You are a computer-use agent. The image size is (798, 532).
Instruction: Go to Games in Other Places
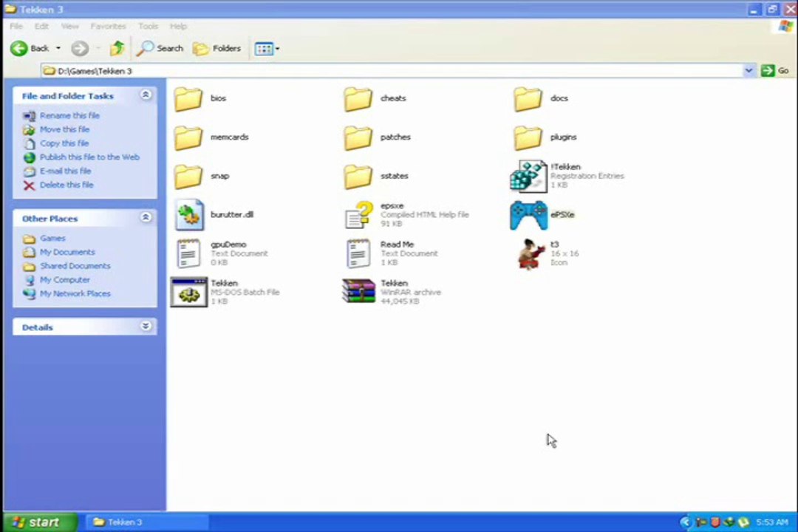53,238
